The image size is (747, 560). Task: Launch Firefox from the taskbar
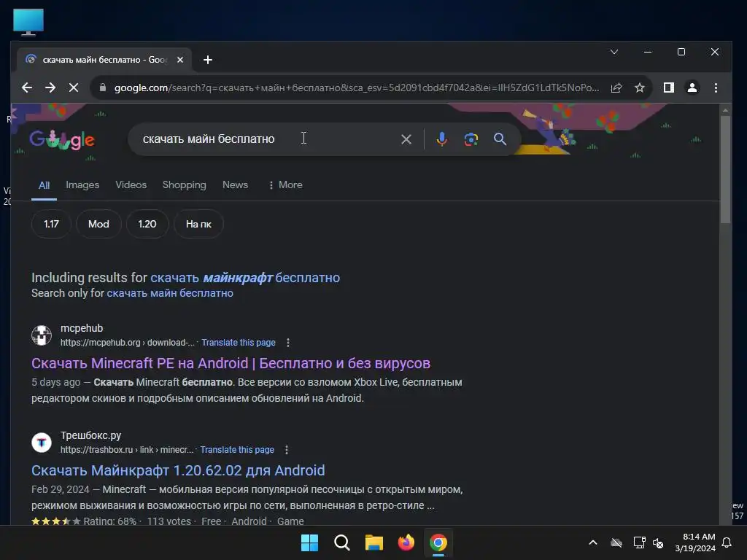pos(406,542)
